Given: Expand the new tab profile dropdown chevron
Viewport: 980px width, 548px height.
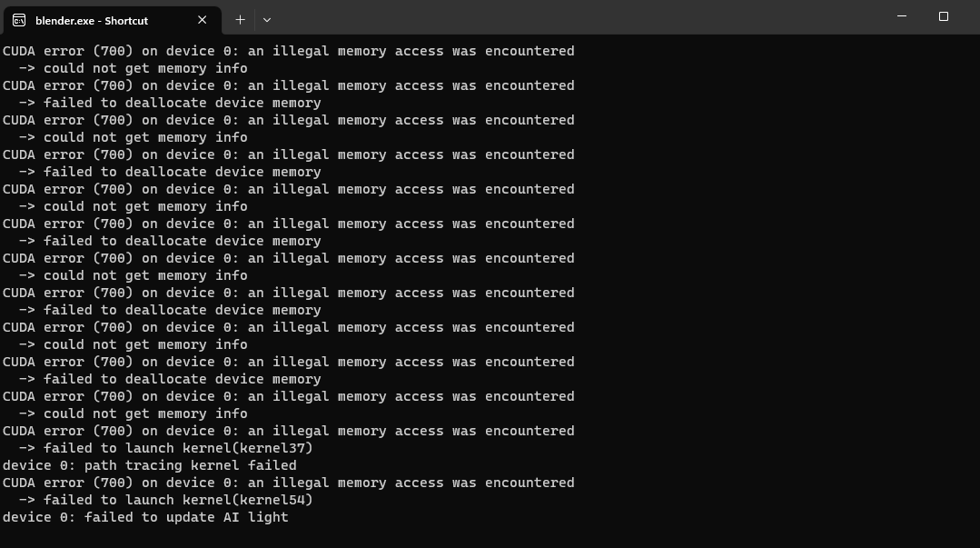Looking at the screenshot, I should (x=267, y=19).
